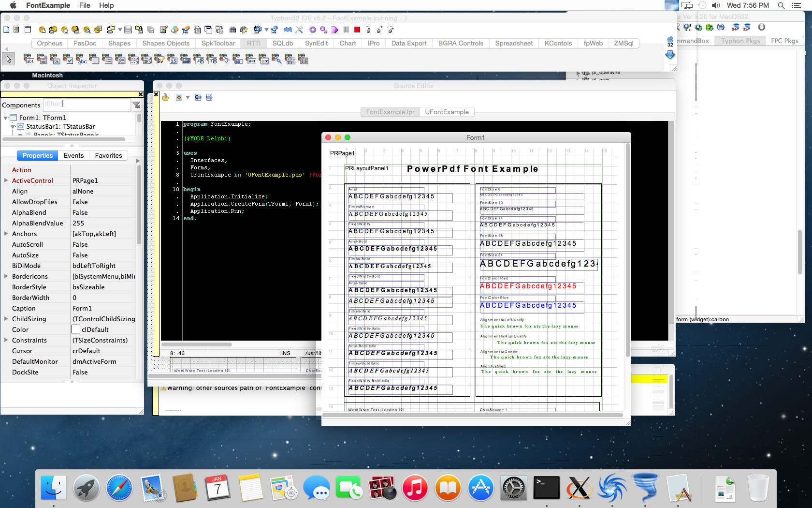Viewport: 812px width, 508px height.
Task: Click the volume icon in the menu bar
Action: (716, 5)
